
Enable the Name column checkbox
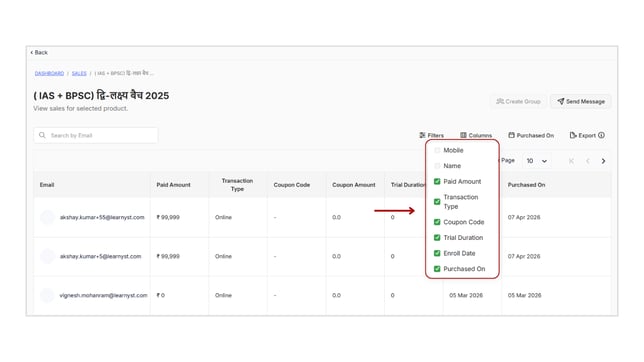click(437, 166)
